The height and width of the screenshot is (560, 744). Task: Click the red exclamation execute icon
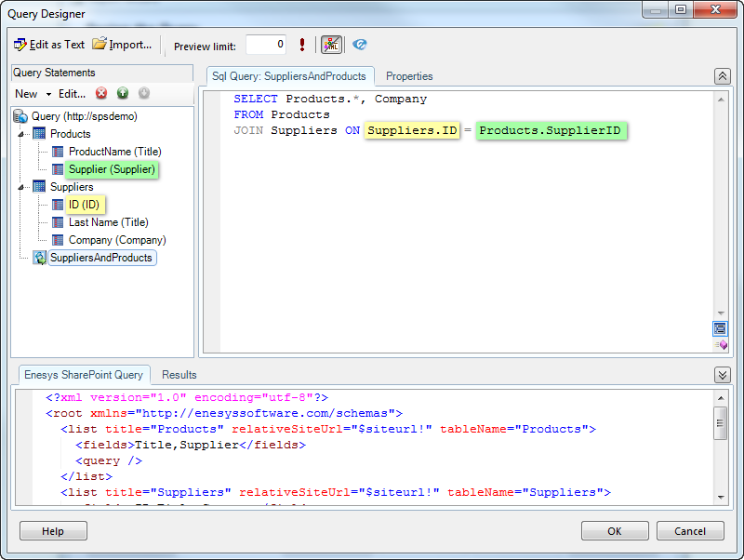[x=302, y=45]
